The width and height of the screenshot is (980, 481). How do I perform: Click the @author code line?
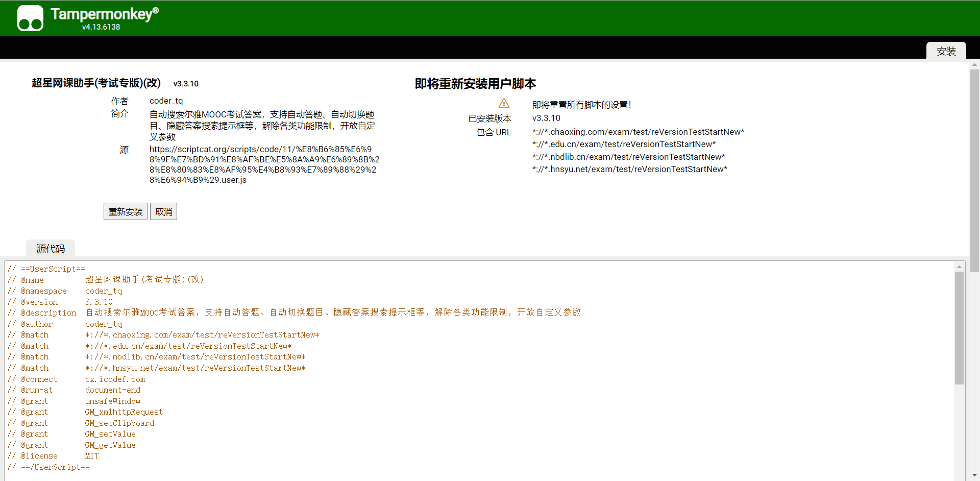click(65, 324)
